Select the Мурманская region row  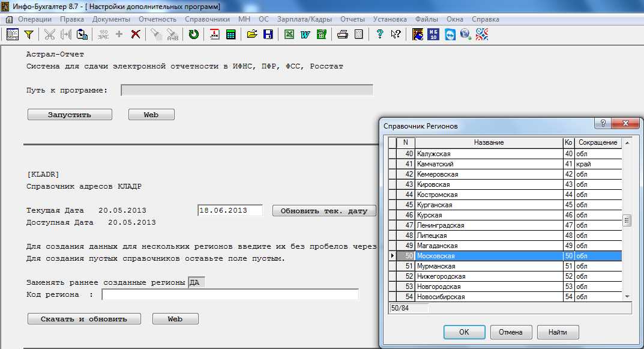(505, 266)
